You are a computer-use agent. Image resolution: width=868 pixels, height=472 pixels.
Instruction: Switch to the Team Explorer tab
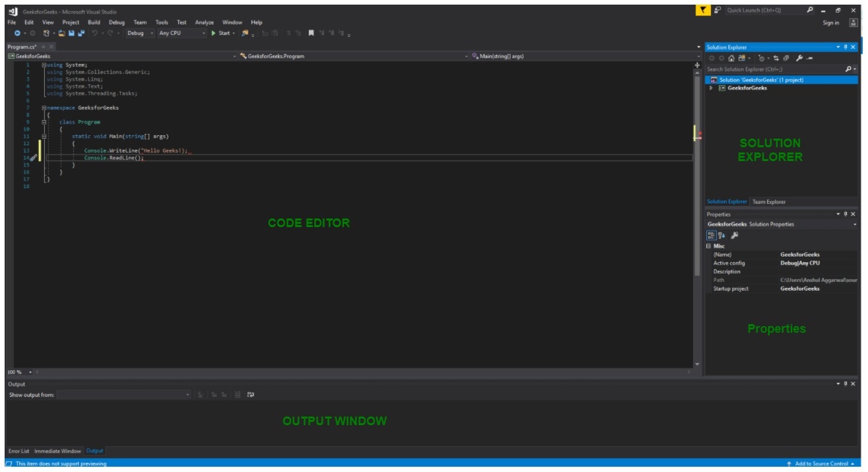pyautogui.click(x=769, y=202)
